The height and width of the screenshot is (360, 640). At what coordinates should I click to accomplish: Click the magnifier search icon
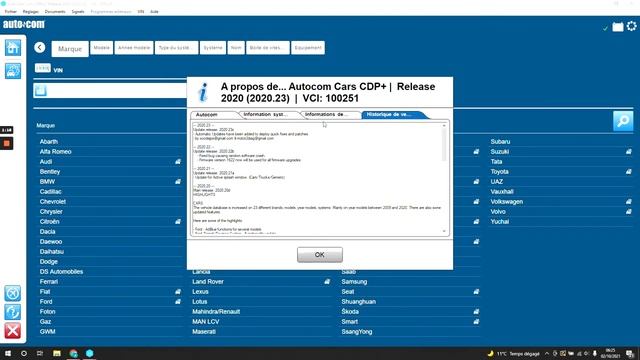(x=623, y=121)
